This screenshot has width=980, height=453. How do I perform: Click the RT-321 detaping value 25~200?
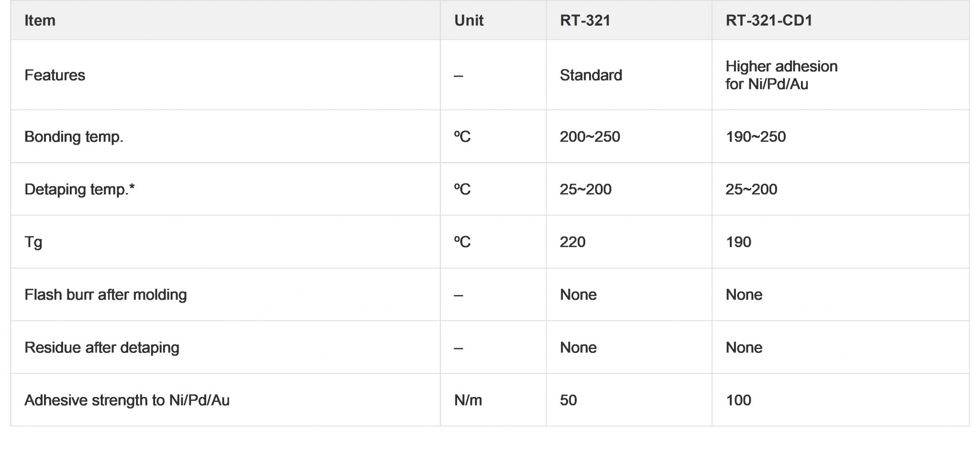pos(585,190)
